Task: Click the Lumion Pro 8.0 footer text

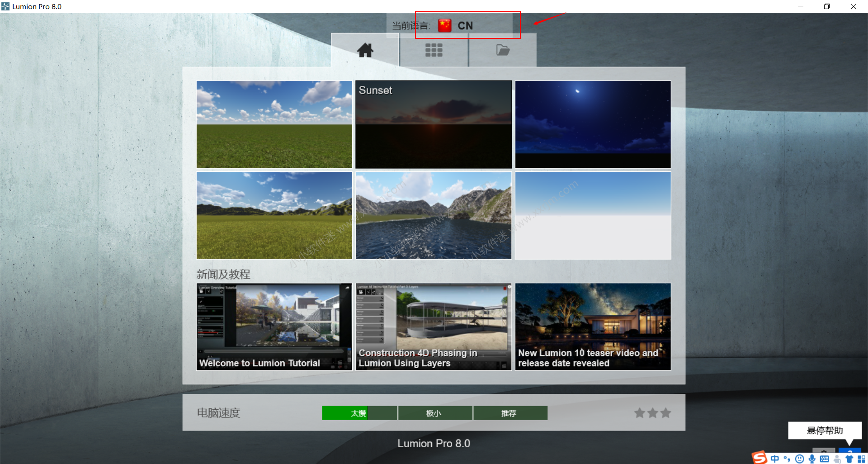Action: coord(434,444)
